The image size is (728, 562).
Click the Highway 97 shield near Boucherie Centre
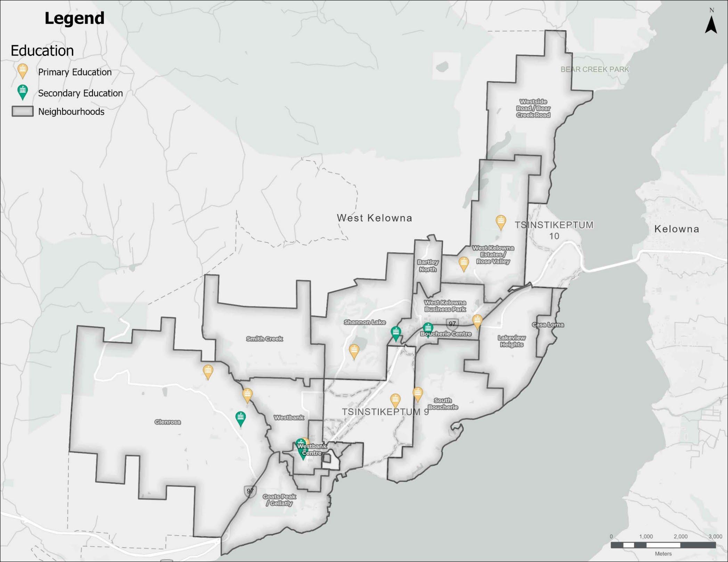point(452,324)
